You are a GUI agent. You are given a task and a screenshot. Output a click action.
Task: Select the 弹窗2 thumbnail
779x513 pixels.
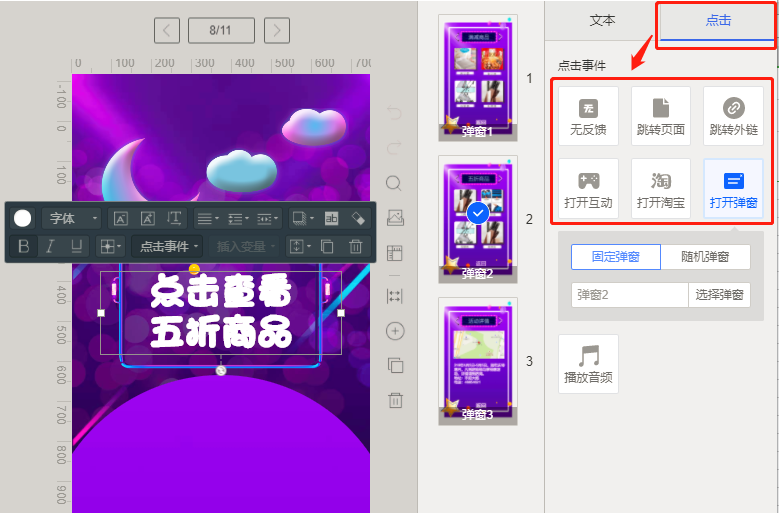coord(477,219)
